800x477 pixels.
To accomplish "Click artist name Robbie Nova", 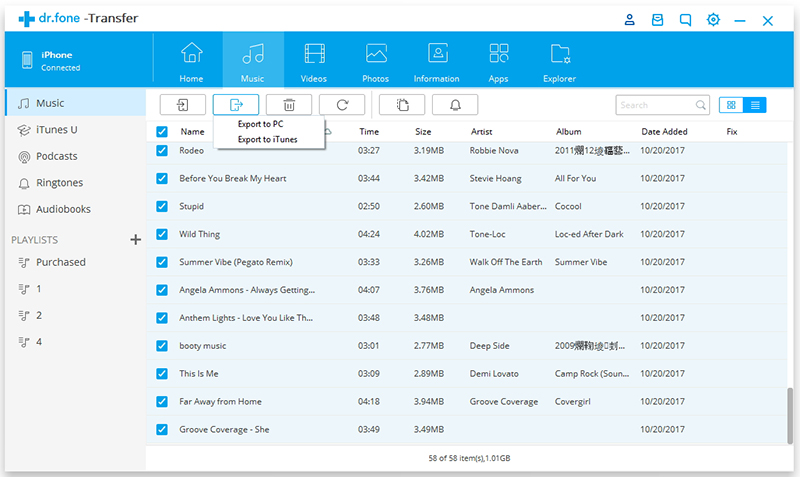I will (494, 150).
